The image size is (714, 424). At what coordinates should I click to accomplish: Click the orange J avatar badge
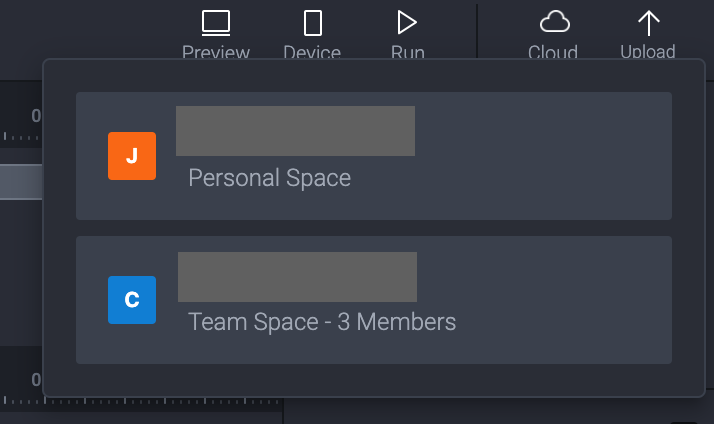(x=132, y=156)
